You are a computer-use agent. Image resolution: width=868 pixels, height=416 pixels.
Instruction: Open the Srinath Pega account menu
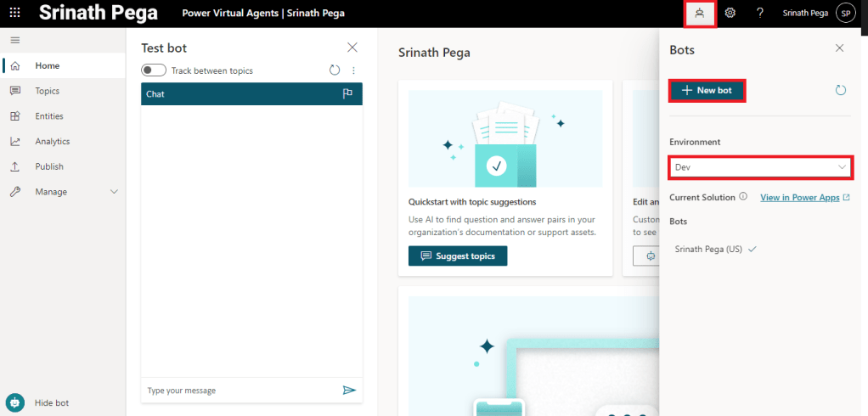tap(845, 13)
